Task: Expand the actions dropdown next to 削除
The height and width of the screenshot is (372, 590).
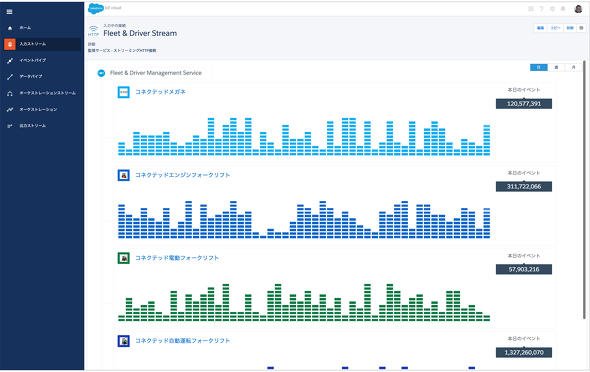Action: (581, 28)
